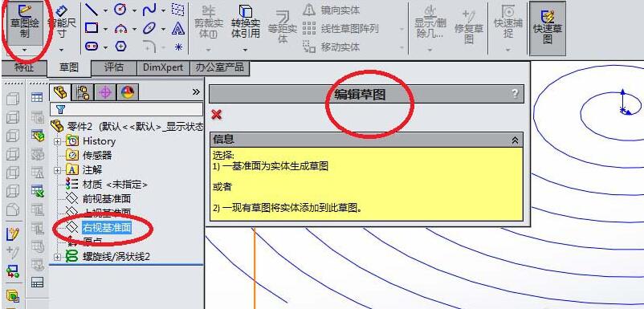Expand the 注解 annotations node
This screenshot has width=644, height=309.
click(x=57, y=170)
